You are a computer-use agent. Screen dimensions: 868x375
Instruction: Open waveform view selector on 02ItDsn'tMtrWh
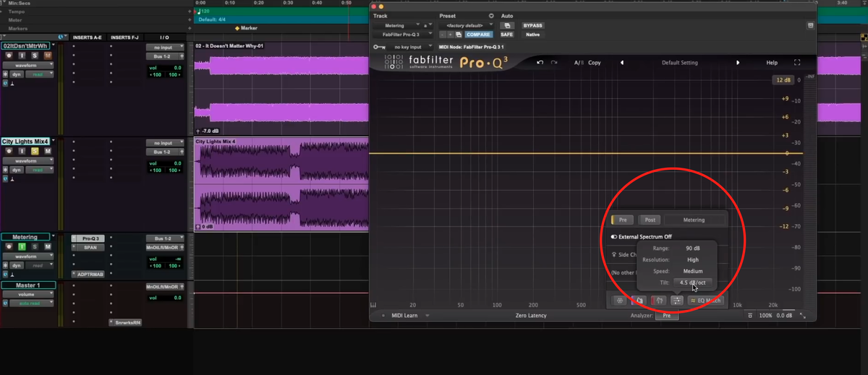point(27,66)
